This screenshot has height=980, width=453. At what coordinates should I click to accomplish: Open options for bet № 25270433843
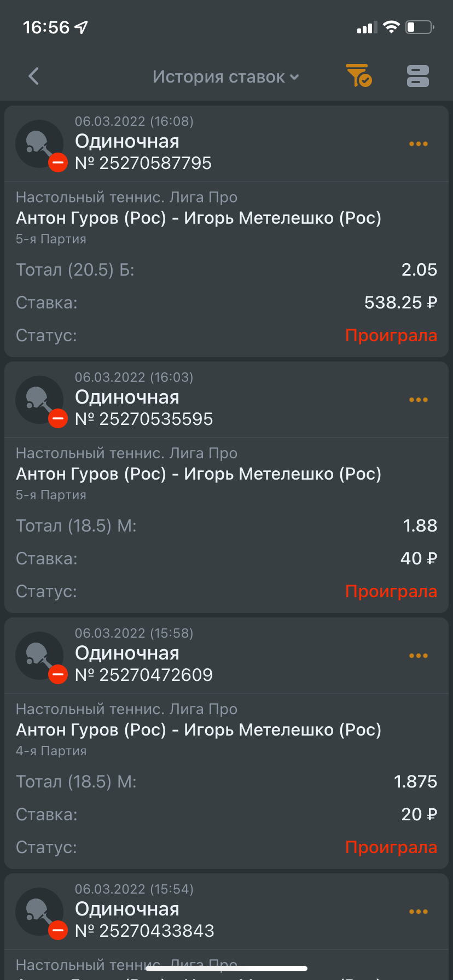coord(418,912)
